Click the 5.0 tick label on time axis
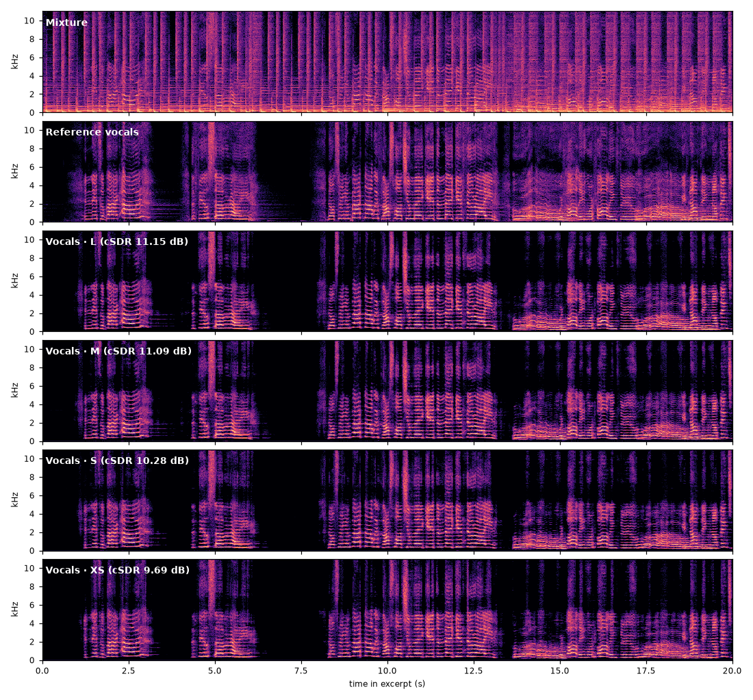Viewport: 753px width, 700px height. point(215,671)
